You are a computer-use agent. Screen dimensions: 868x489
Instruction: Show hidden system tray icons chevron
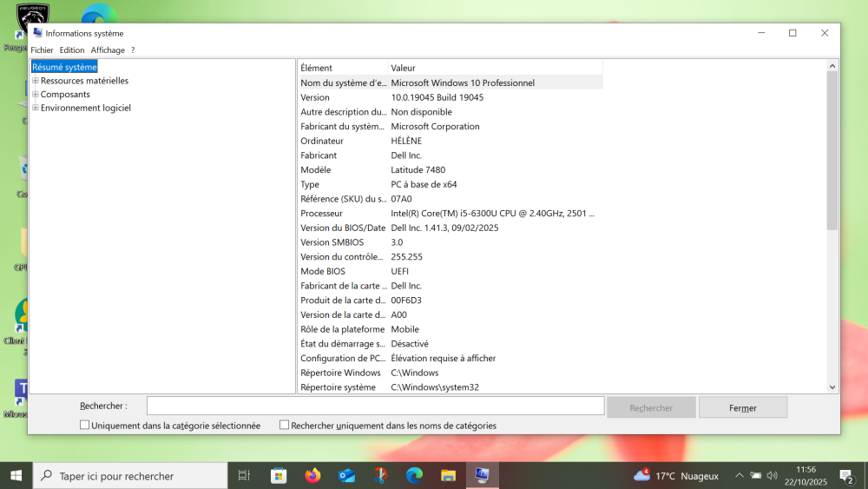[x=740, y=475]
